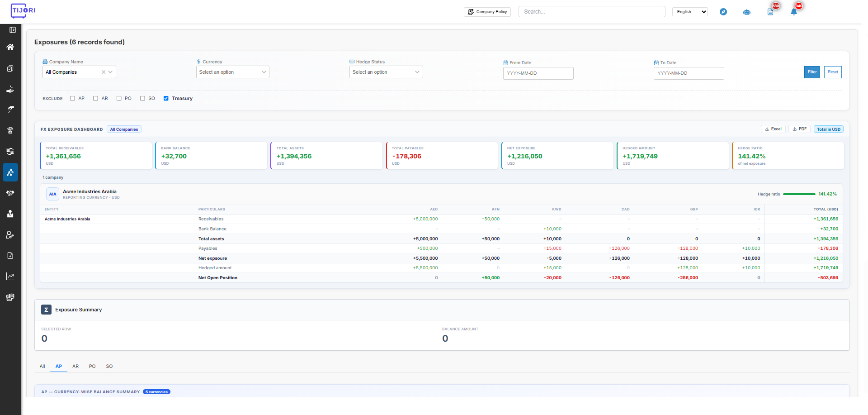The height and width of the screenshot is (415, 868).
Task: Open Company Name dropdown
Action: [79, 72]
